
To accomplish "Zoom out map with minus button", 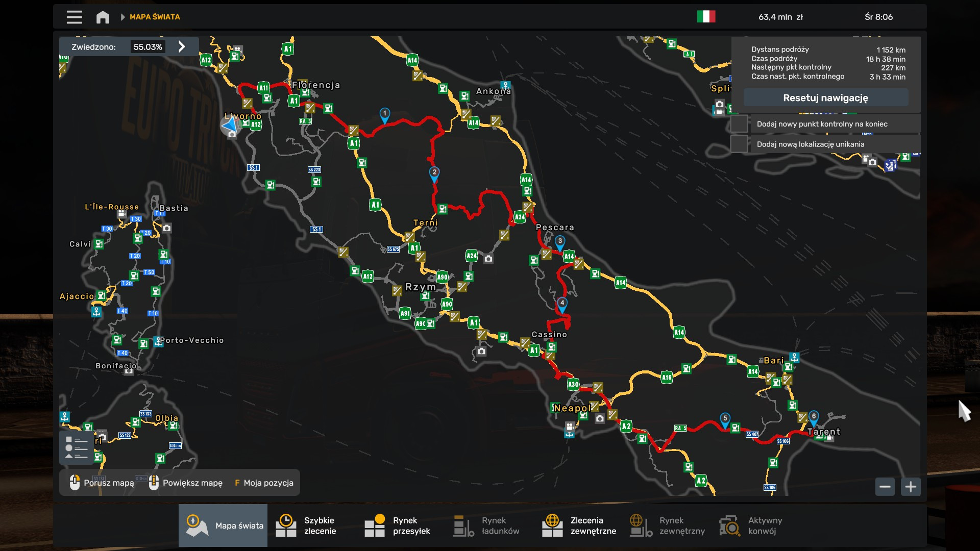I will coord(885,487).
